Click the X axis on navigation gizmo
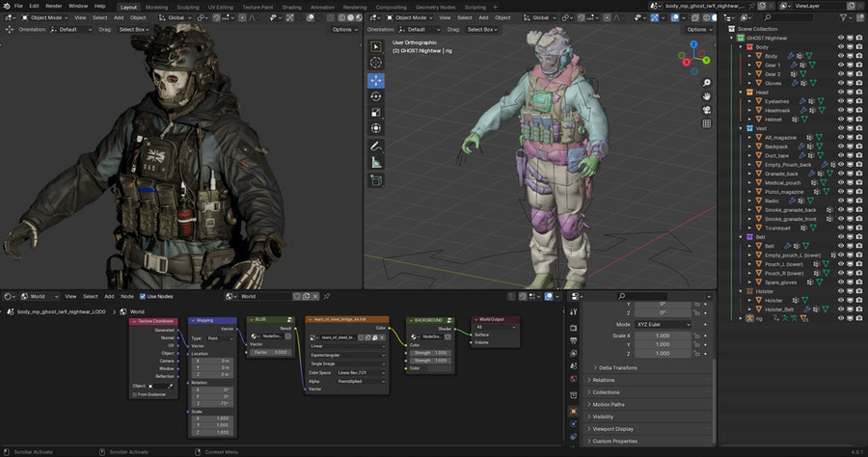This screenshot has width=868, height=457. point(686,62)
